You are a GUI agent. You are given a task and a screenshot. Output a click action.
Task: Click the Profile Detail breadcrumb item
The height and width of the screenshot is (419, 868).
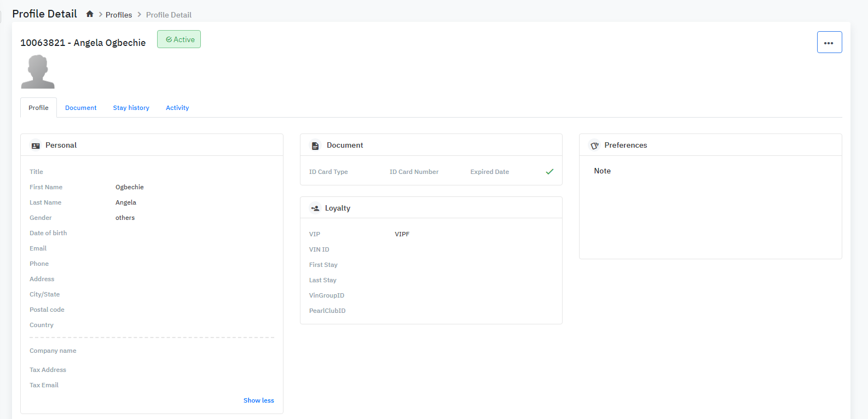coord(169,15)
